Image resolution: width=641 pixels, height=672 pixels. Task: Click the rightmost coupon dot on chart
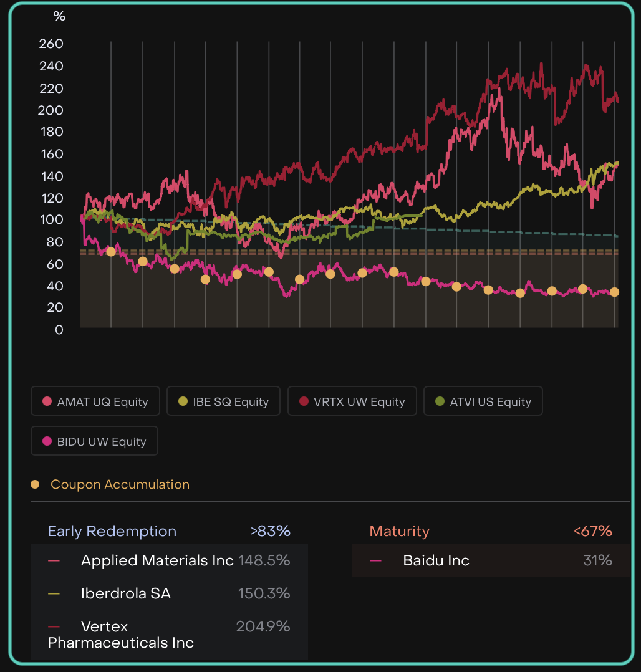[x=614, y=292]
